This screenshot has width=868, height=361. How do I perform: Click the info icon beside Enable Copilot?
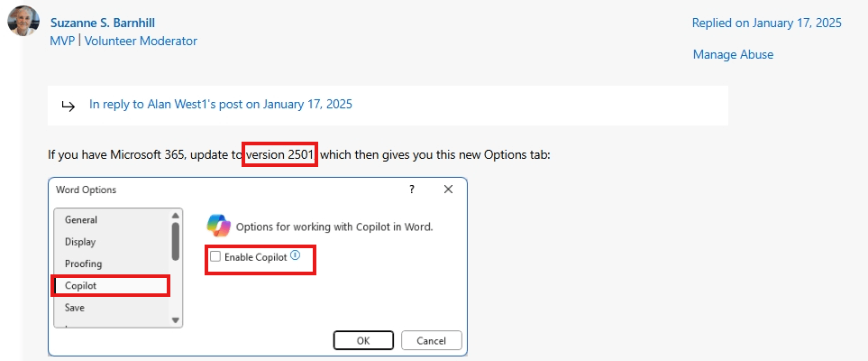coord(295,255)
